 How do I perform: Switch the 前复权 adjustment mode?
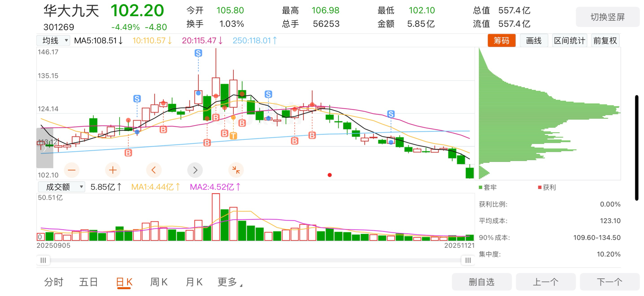(x=605, y=40)
